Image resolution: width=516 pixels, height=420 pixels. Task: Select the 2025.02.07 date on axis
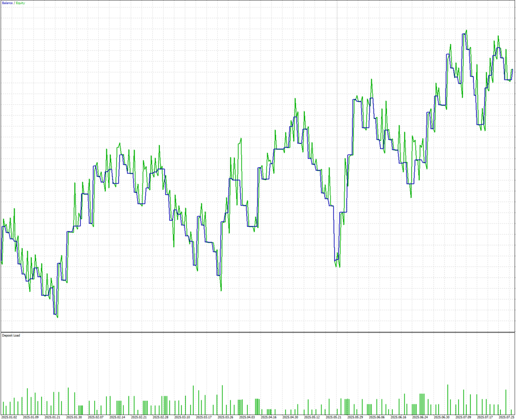tap(96, 417)
